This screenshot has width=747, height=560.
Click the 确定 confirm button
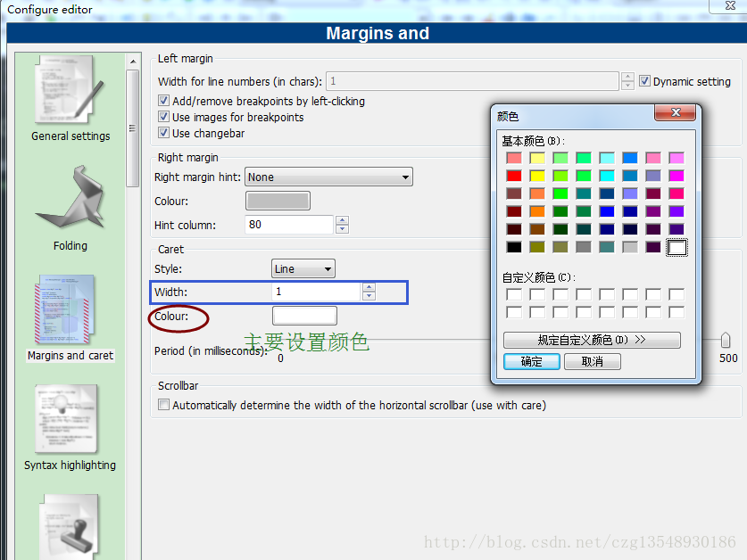532,361
